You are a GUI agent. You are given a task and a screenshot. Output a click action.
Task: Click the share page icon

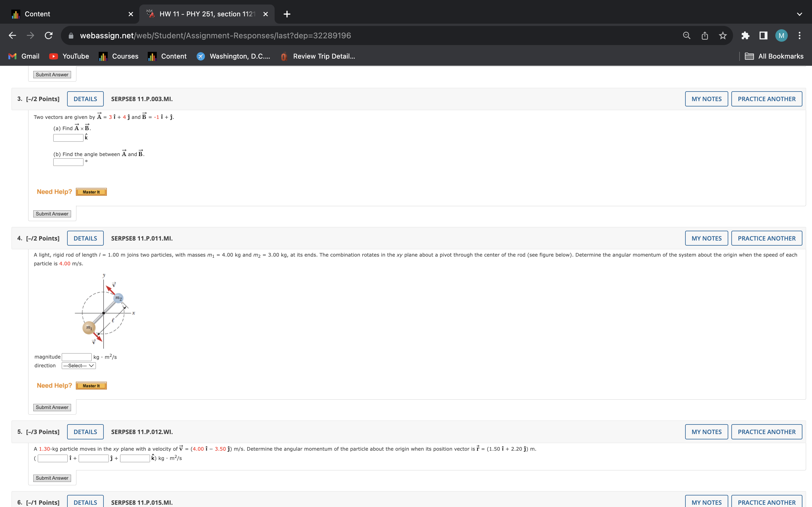[x=705, y=35]
